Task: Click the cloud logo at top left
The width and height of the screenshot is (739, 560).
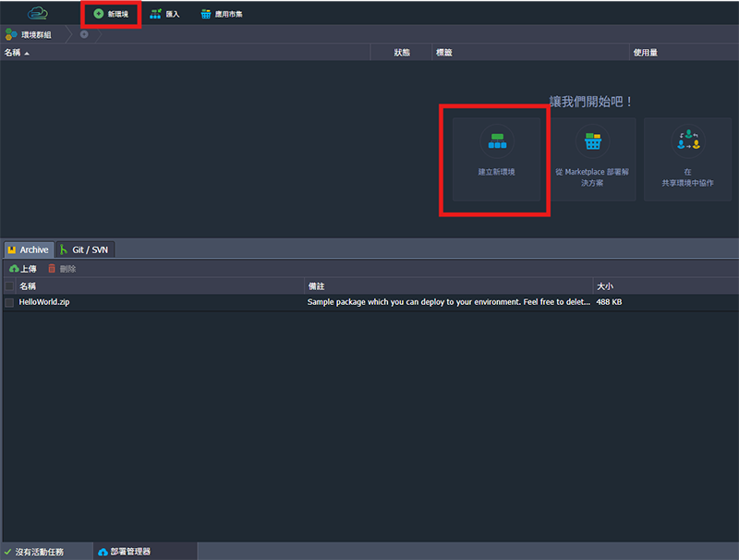Action: (37, 13)
